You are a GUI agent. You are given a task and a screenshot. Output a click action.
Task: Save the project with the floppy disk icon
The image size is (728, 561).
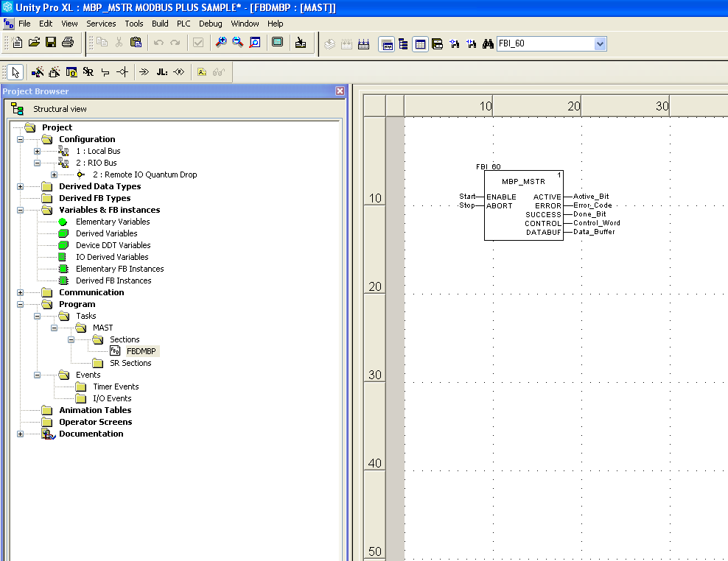tap(51, 43)
